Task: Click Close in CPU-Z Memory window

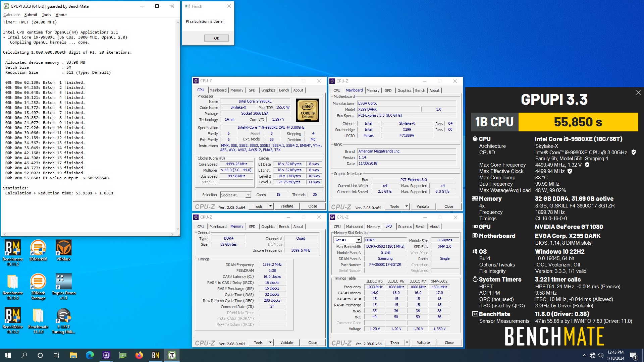Action: coord(313,343)
